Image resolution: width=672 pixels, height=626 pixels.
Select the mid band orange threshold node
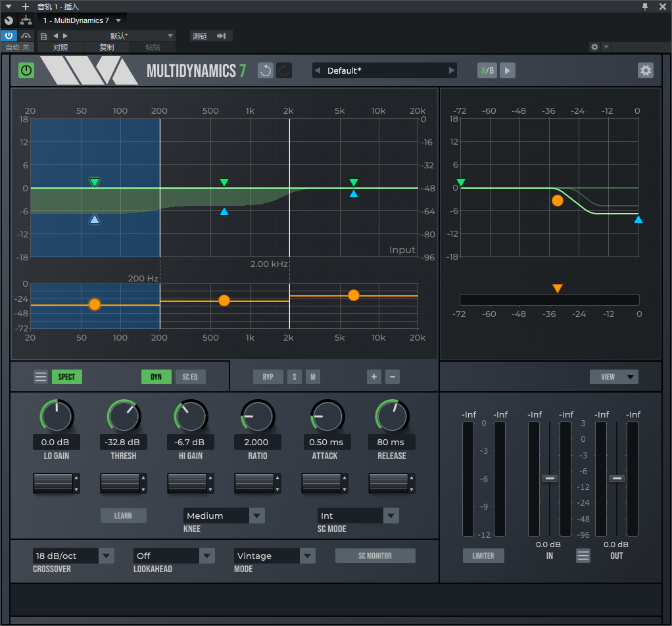tap(224, 301)
